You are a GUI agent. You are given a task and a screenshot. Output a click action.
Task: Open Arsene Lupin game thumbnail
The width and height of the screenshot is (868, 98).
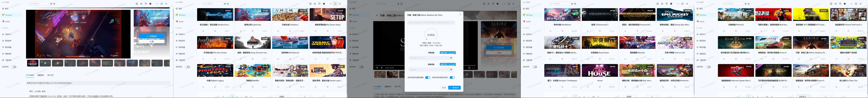point(327,71)
